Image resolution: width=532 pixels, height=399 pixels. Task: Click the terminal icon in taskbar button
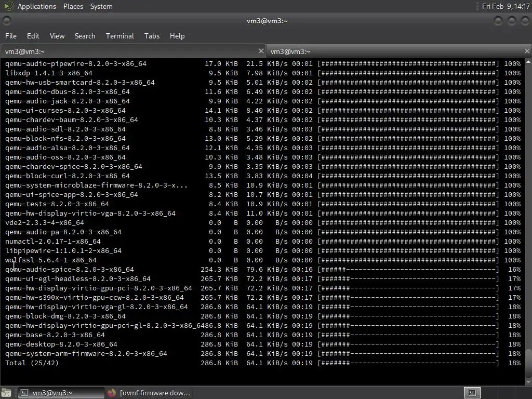point(24,393)
